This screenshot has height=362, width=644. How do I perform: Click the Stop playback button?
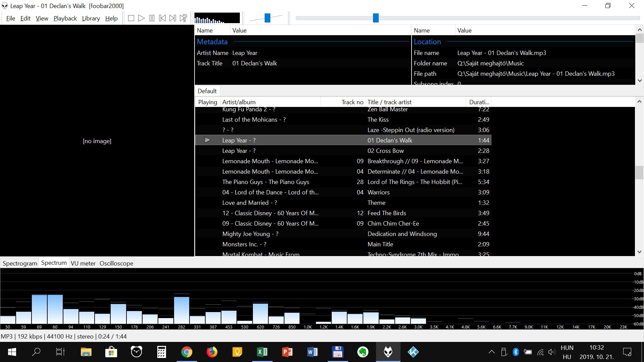tap(131, 18)
